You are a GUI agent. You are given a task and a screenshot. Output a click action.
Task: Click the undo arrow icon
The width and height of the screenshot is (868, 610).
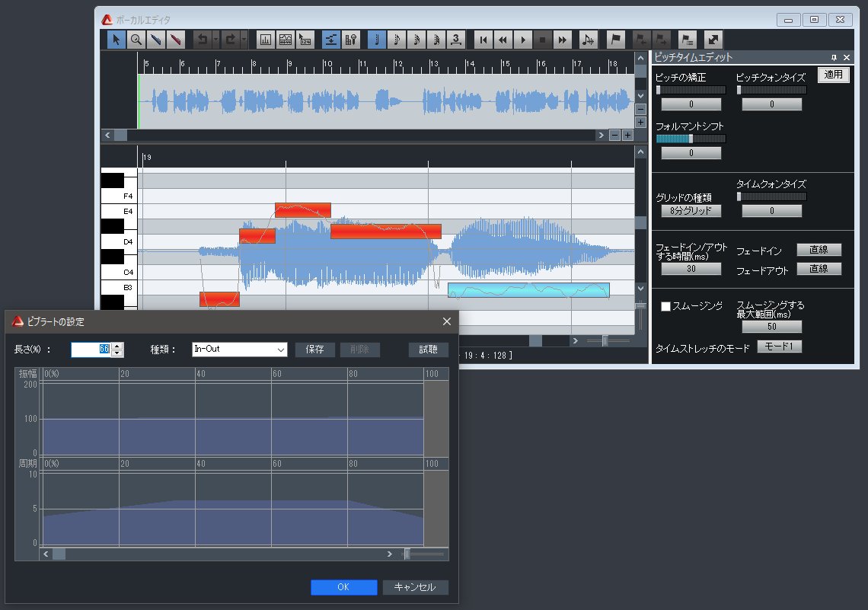[202, 40]
